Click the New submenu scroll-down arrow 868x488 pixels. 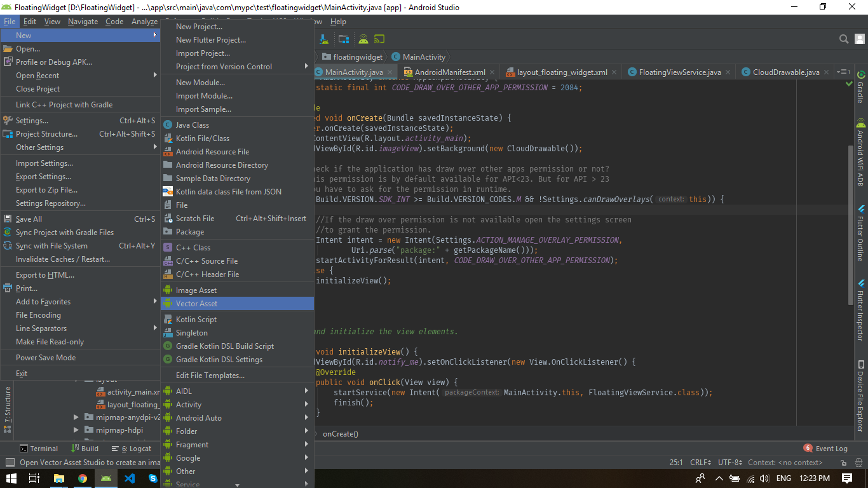tap(238, 485)
